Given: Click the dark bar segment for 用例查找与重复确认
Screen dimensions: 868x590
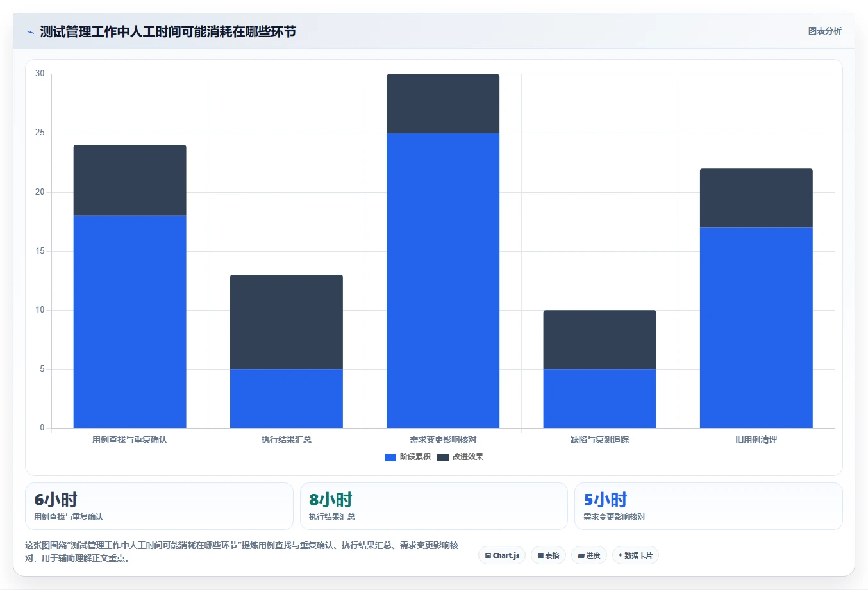Looking at the screenshot, I should pos(130,180).
